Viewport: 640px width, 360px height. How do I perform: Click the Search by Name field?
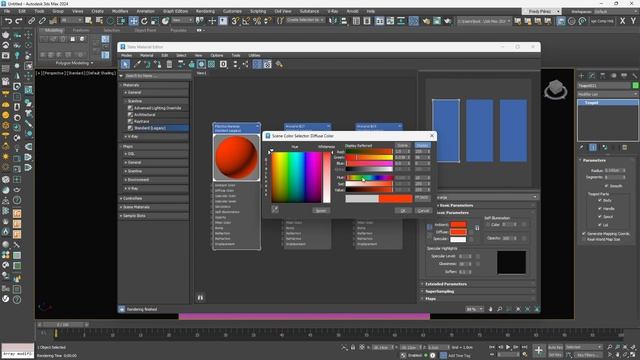157,76
